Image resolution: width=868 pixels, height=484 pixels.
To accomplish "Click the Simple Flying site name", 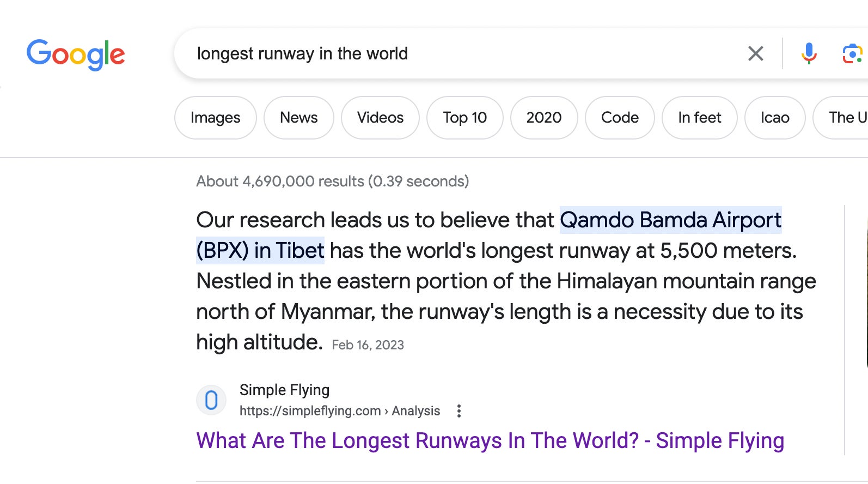I will [284, 390].
